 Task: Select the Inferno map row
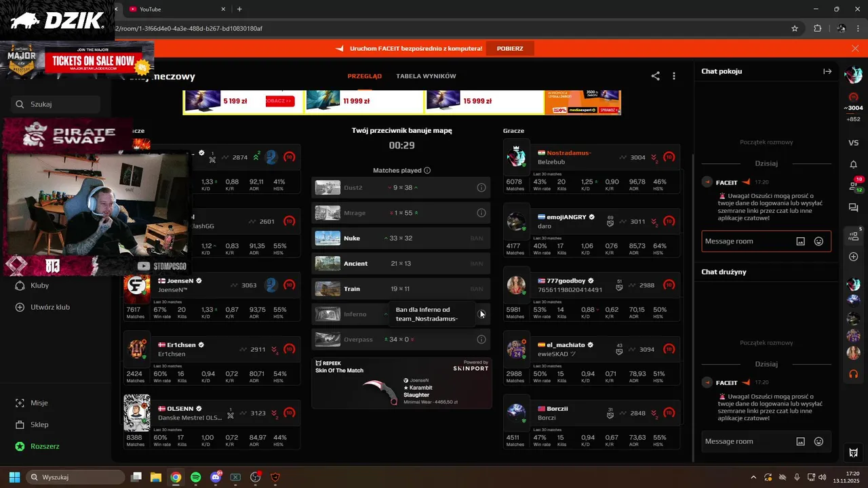(x=401, y=314)
